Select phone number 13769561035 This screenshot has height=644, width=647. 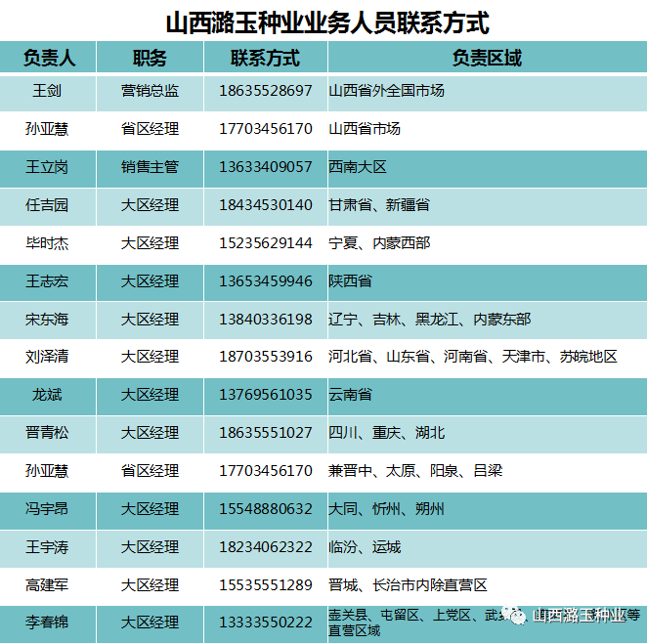[265, 395]
